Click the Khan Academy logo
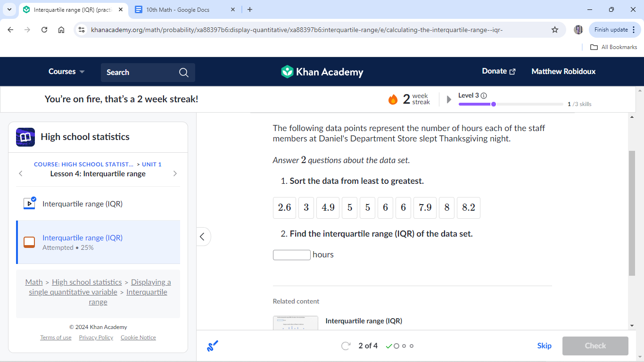Viewport: 644px width, 362px height. pos(322,72)
